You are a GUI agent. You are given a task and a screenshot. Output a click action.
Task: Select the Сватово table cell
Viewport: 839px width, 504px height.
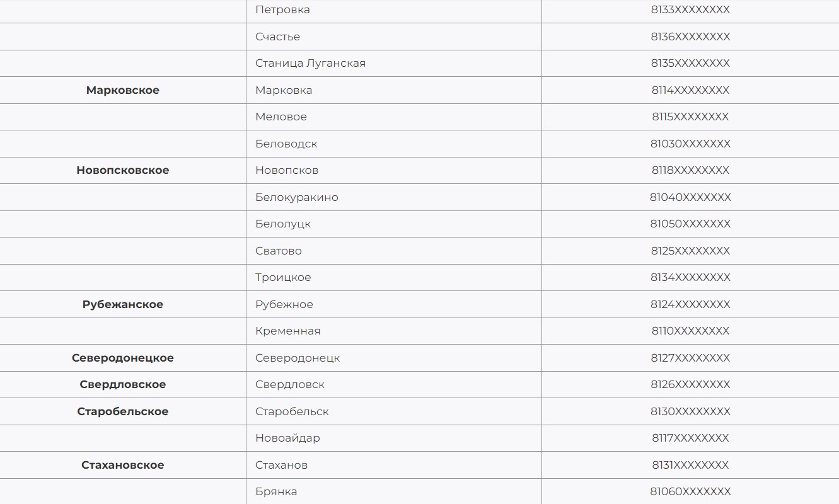point(393,251)
